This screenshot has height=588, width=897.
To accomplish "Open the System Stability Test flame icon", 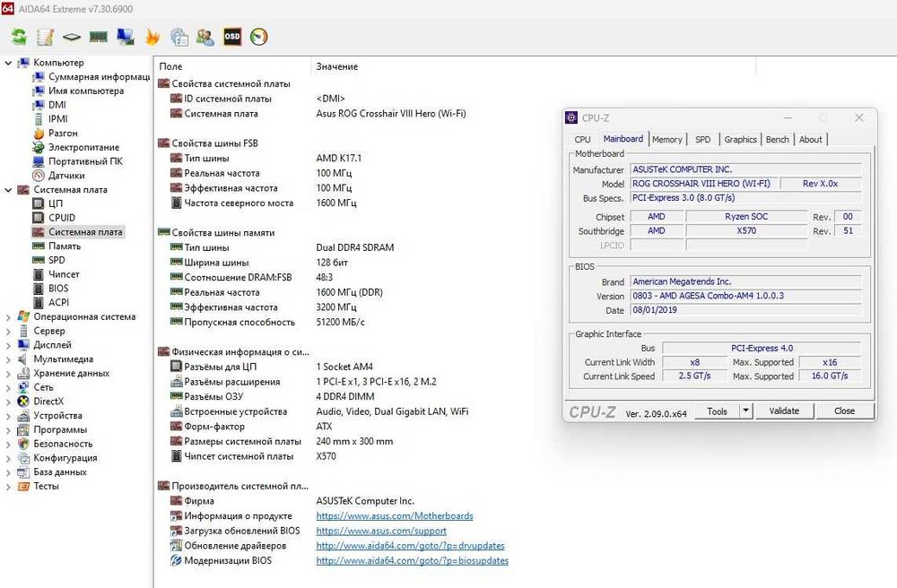I will pyautogui.click(x=152, y=37).
